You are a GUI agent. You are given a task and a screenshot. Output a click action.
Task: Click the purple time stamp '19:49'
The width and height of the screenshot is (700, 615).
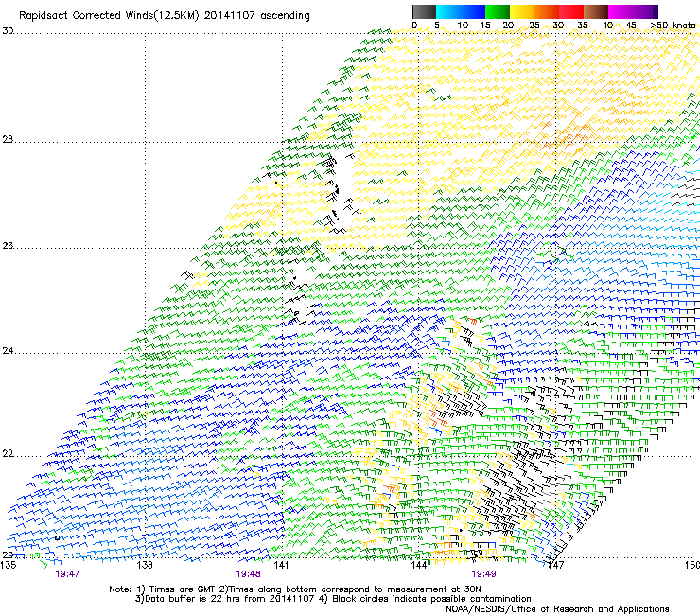tap(483, 574)
